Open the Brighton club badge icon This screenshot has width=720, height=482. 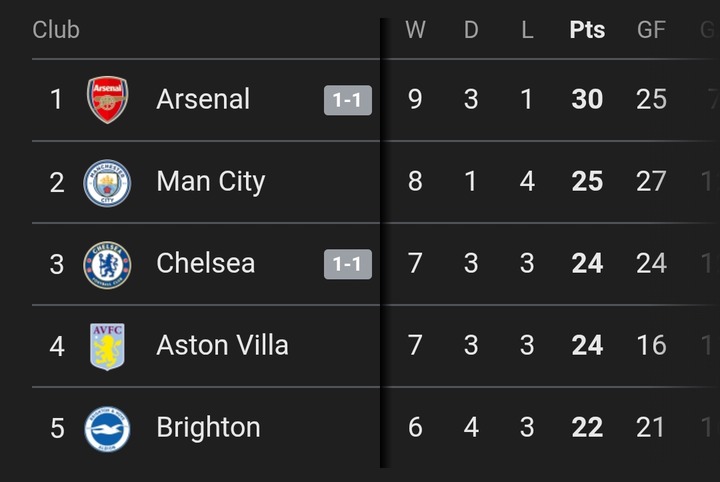[107, 428]
